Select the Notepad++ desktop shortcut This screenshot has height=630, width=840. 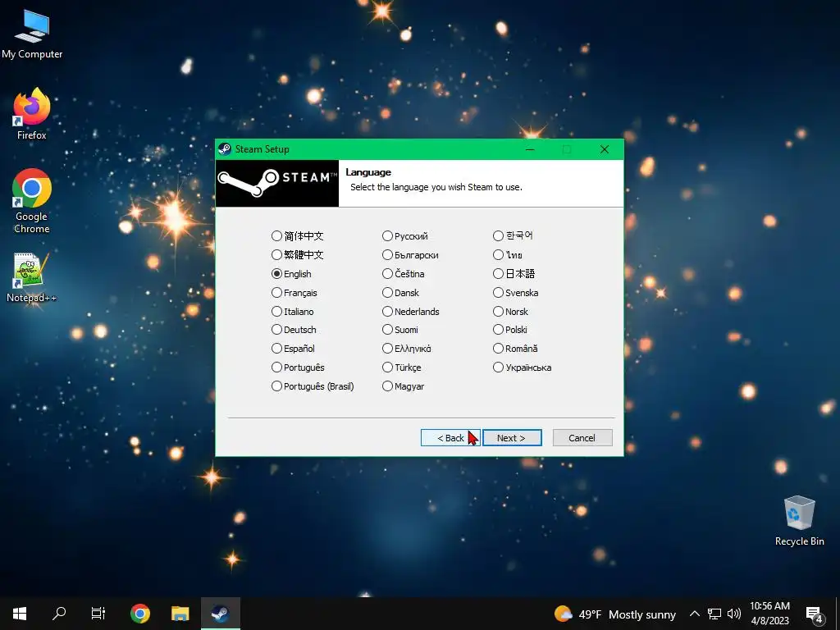pos(31,277)
